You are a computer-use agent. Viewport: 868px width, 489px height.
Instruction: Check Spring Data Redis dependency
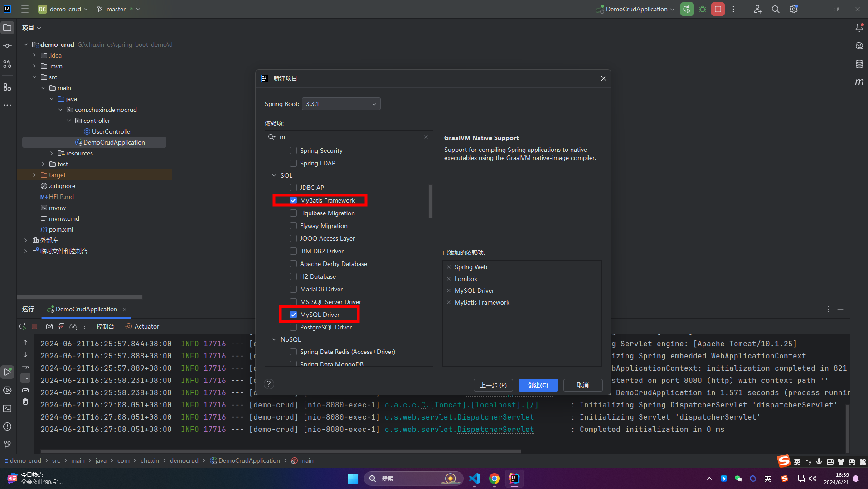pyautogui.click(x=293, y=352)
